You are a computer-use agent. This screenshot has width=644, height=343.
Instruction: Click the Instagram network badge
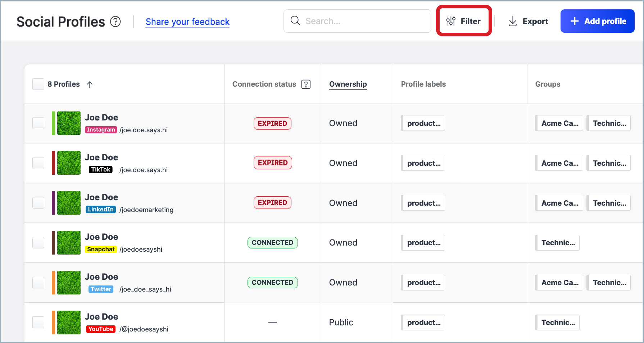(101, 130)
